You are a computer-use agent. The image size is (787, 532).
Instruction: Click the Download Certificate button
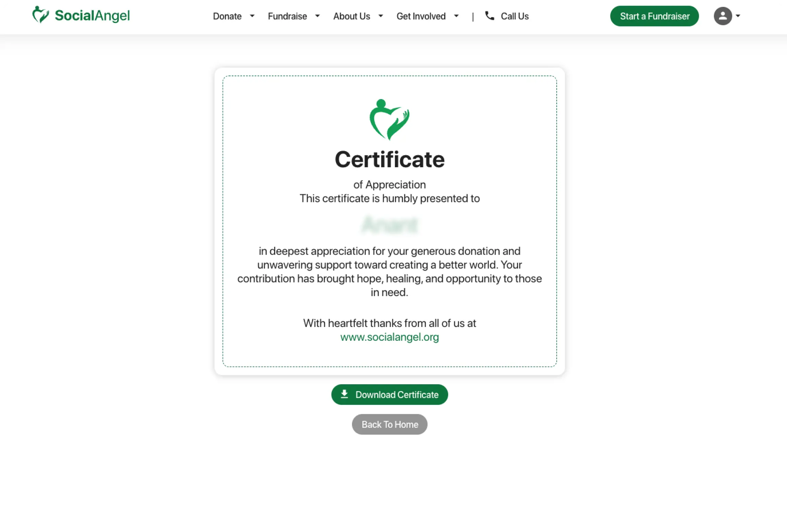point(389,395)
